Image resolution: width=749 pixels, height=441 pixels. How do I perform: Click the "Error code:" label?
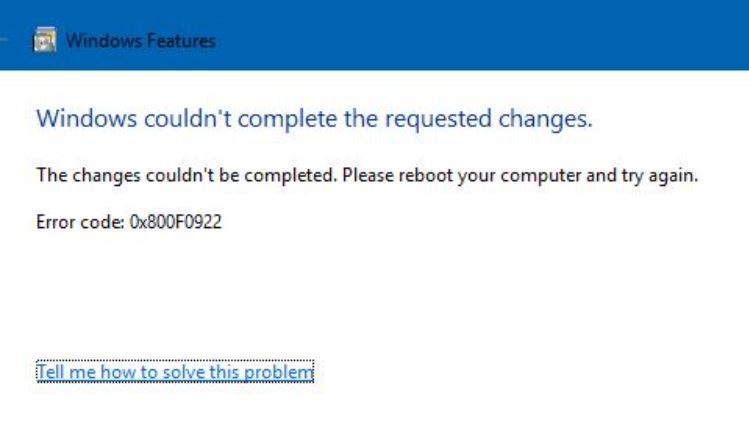pyautogui.click(x=81, y=222)
